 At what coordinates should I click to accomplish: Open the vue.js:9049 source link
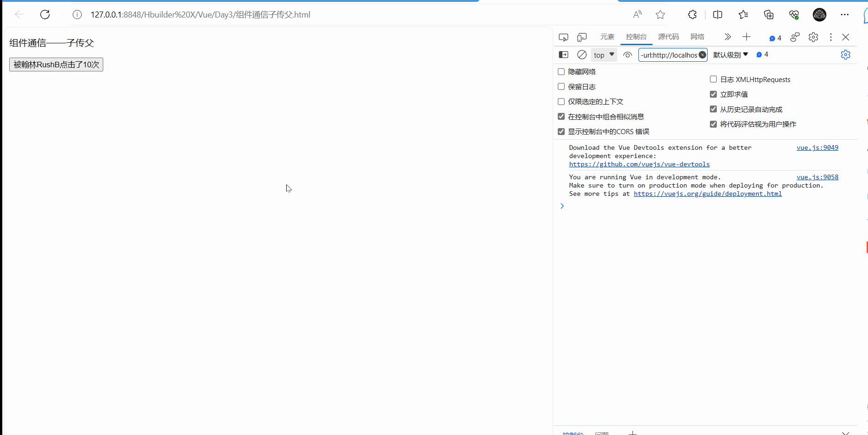pos(817,147)
